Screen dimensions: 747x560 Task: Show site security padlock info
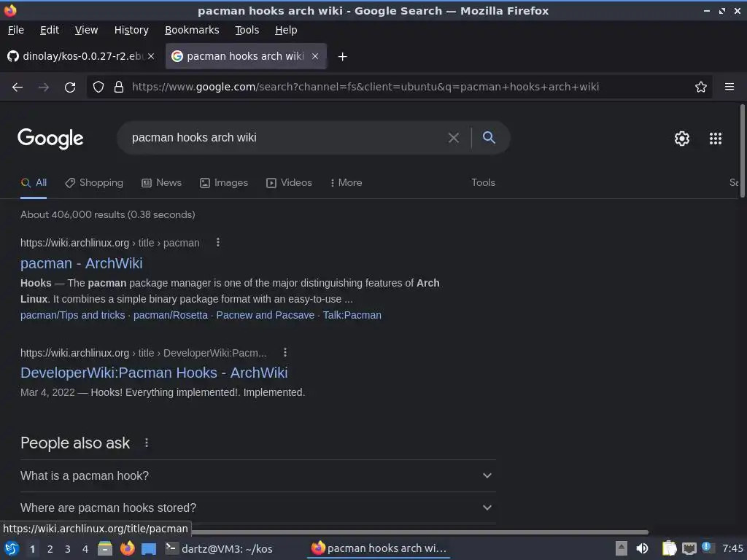[119, 87]
